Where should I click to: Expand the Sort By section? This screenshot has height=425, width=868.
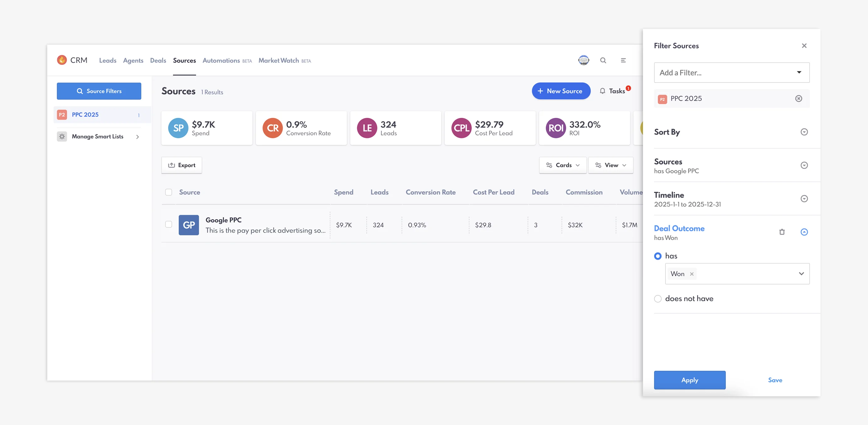pos(804,132)
